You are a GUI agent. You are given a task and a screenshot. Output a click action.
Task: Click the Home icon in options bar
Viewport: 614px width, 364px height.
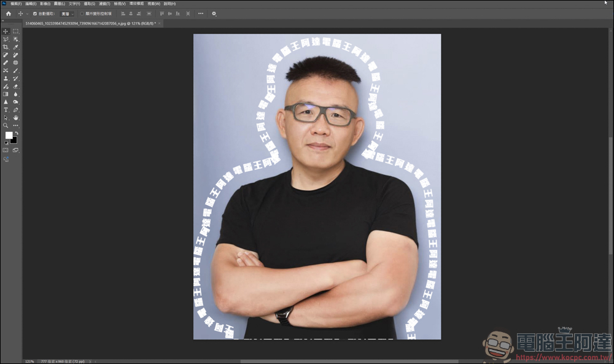8,14
